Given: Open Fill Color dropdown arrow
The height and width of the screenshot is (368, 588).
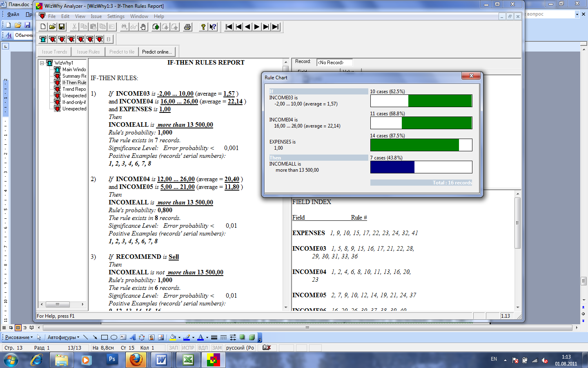Looking at the screenshot, I should [179, 337].
